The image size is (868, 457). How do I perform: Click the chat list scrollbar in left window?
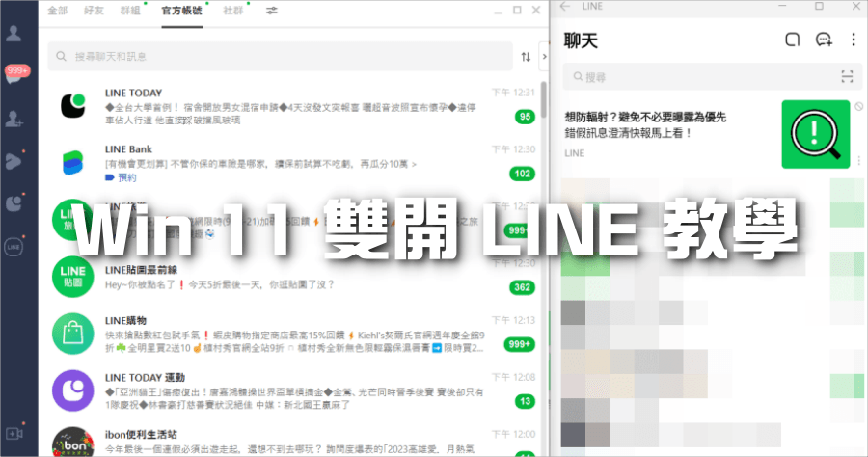pyautogui.click(x=544, y=99)
